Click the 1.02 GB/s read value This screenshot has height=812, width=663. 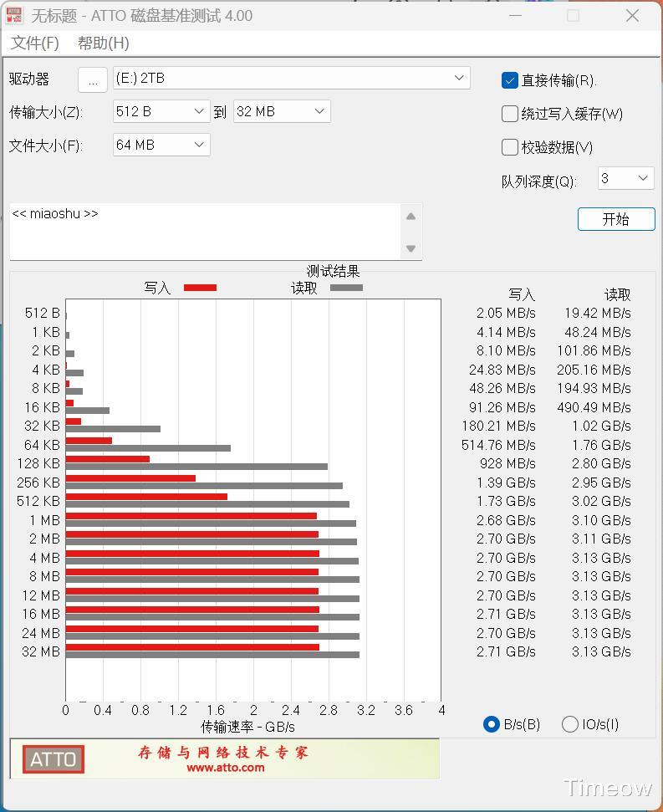pos(601,426)
